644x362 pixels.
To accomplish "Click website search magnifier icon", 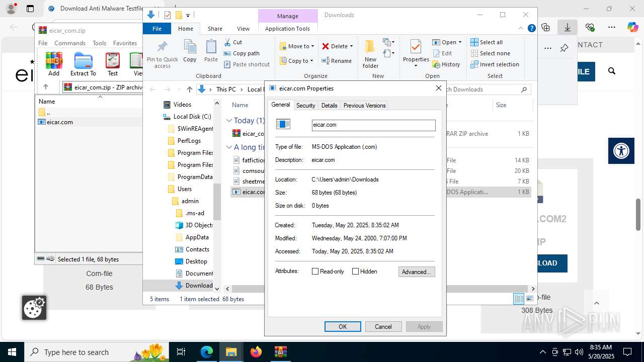I will click(x=612, y=71).
